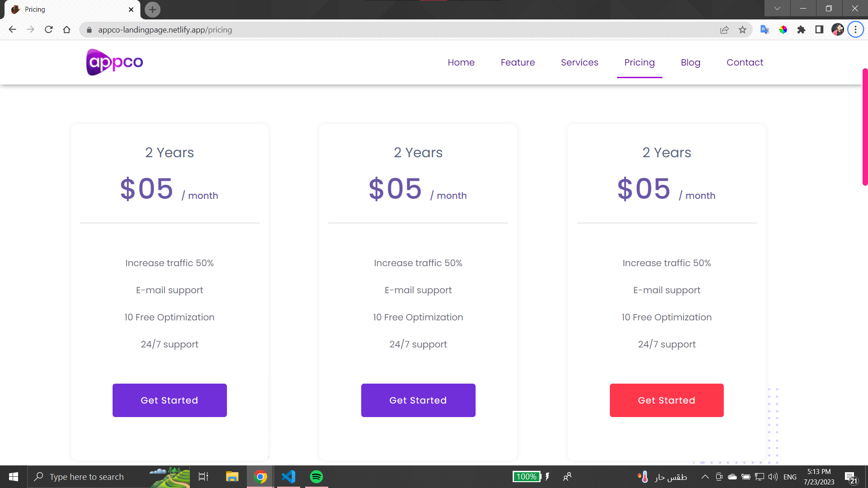Image resolution: width=868 pixels, height=488 pixels.
Task: Launch Spotify from the taskbar
Action: (316, 477)
